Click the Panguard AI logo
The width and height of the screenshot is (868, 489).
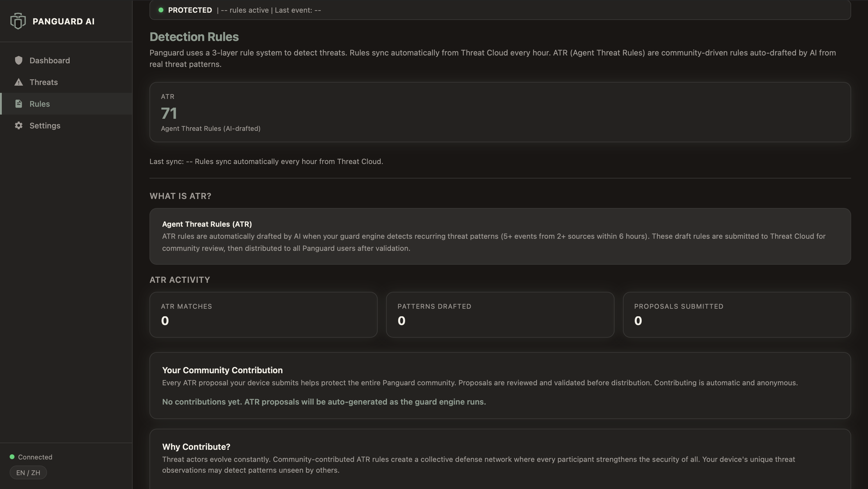[x=52, y=21]
